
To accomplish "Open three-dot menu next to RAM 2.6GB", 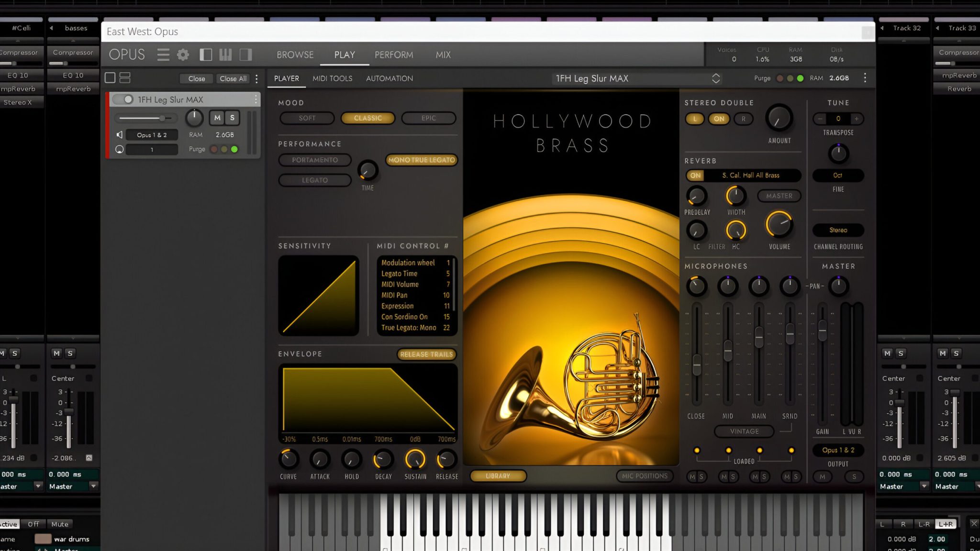I will (x=865, y=77).
